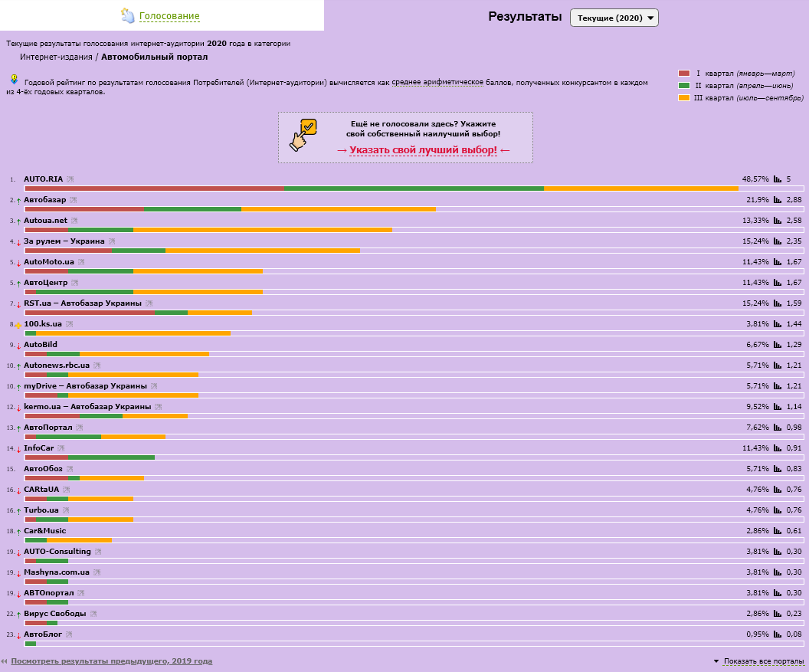Open the АвтоЦентр portal name
The height and width of the screenshot is (672, 809).
coord(45,282)
